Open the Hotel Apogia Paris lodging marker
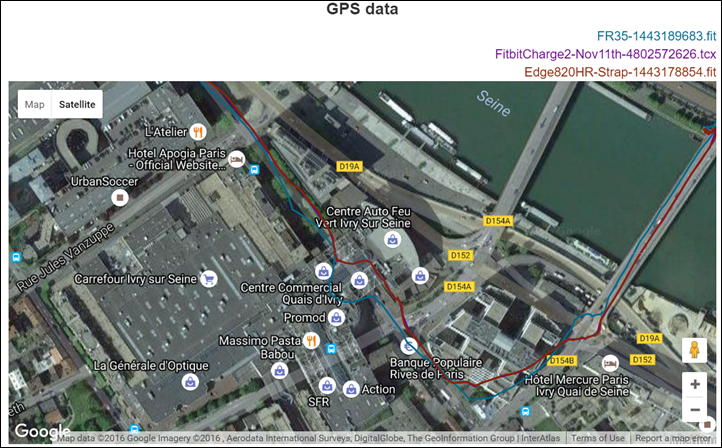The height and width of the screenshot is (448, 722). click(x=236, y=159)
